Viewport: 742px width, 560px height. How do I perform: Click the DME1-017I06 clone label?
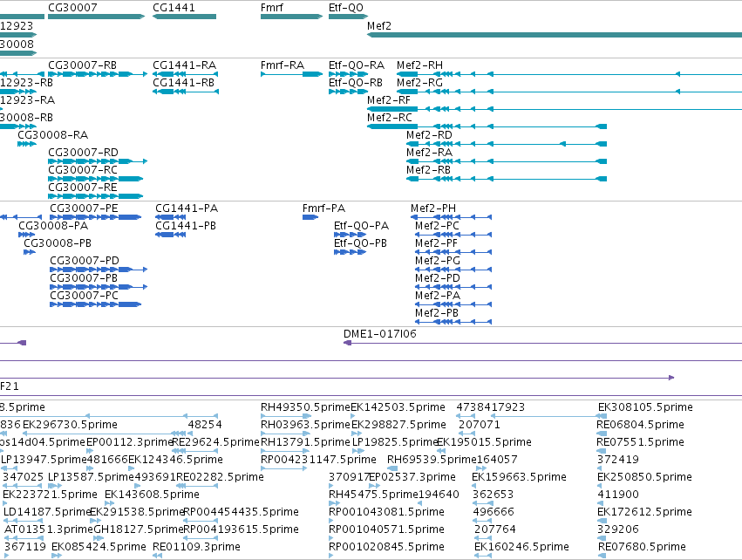380,334
